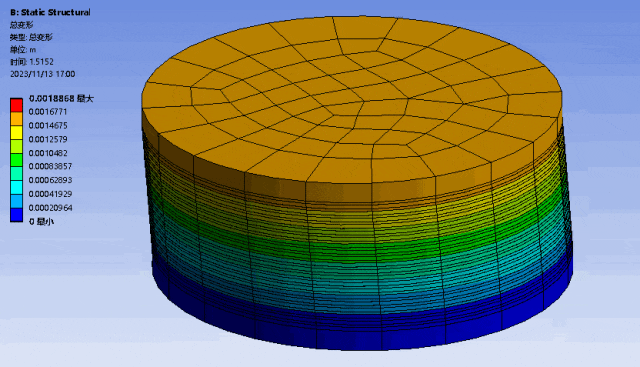
Task: Select the legend value 0.00020964
Action: [x=50, y=208]
